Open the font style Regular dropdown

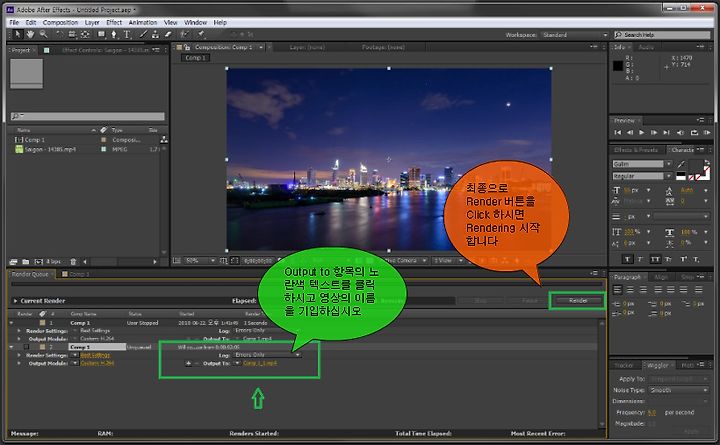[669, 176]
